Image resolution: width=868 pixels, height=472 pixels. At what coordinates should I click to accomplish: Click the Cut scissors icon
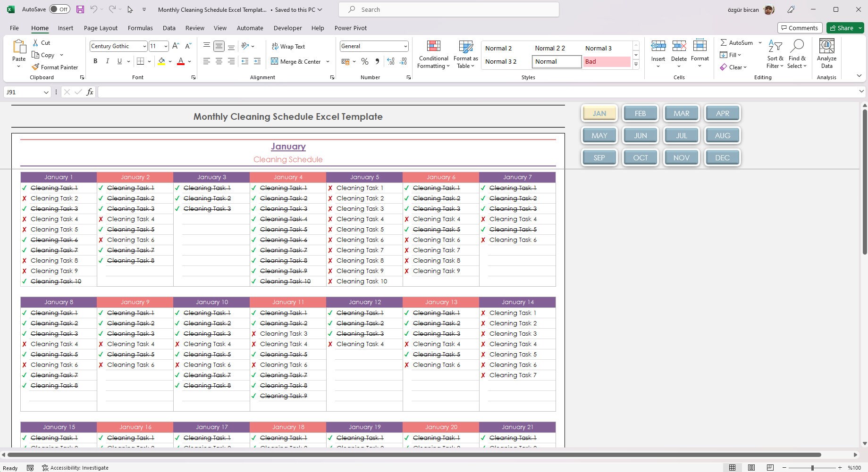[x=35, y=42]
